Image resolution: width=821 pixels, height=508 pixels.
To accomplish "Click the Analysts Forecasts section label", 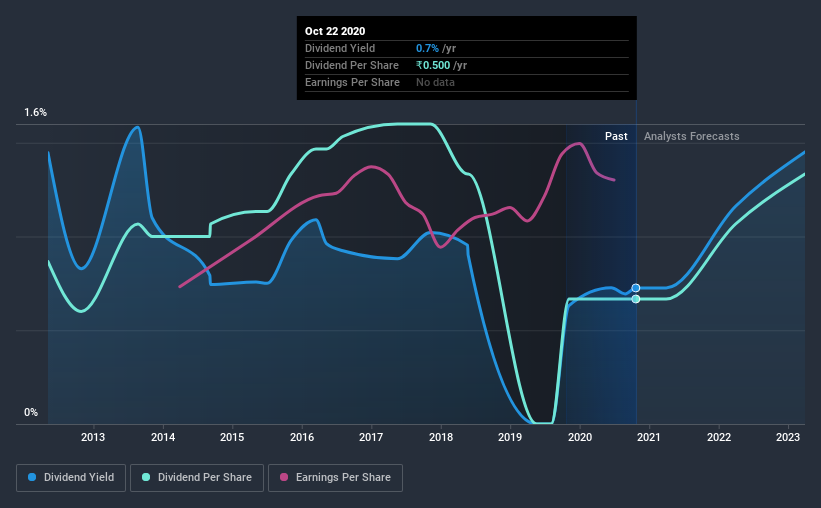I will [692, 136].
